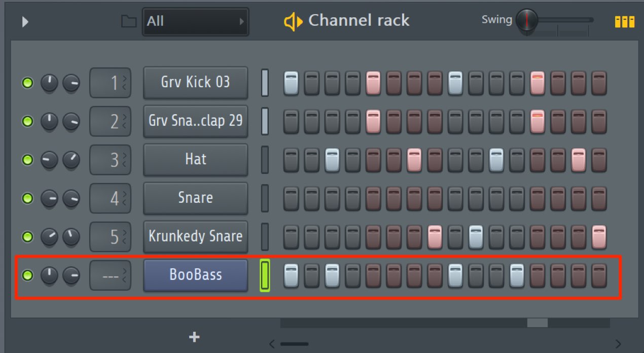644x353 pixels.
Task: Open the All channel filter dropdown
Action: [x=196, y=21]
